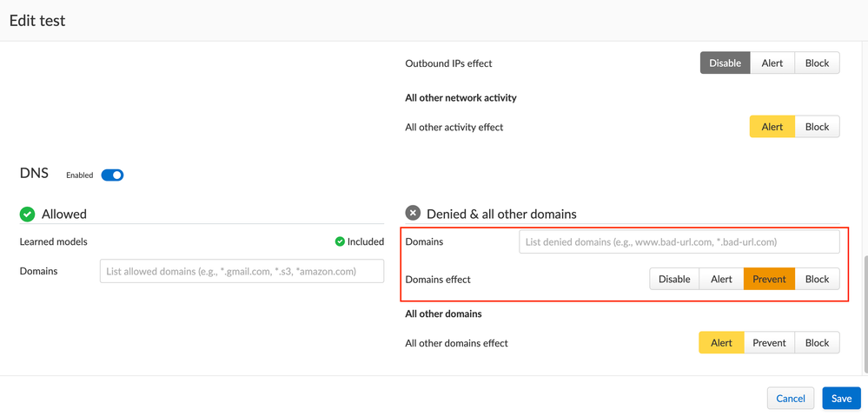Set Domains effect to Alert

(721, 280)
